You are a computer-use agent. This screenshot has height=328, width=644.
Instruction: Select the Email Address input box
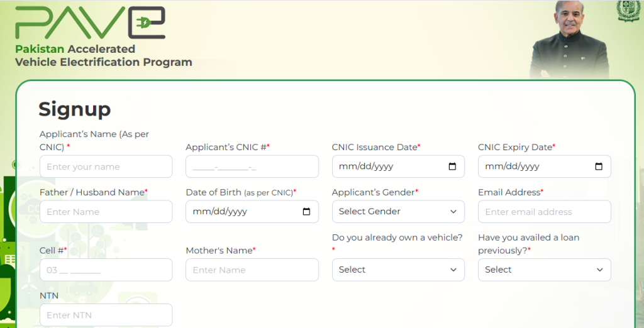544,212
